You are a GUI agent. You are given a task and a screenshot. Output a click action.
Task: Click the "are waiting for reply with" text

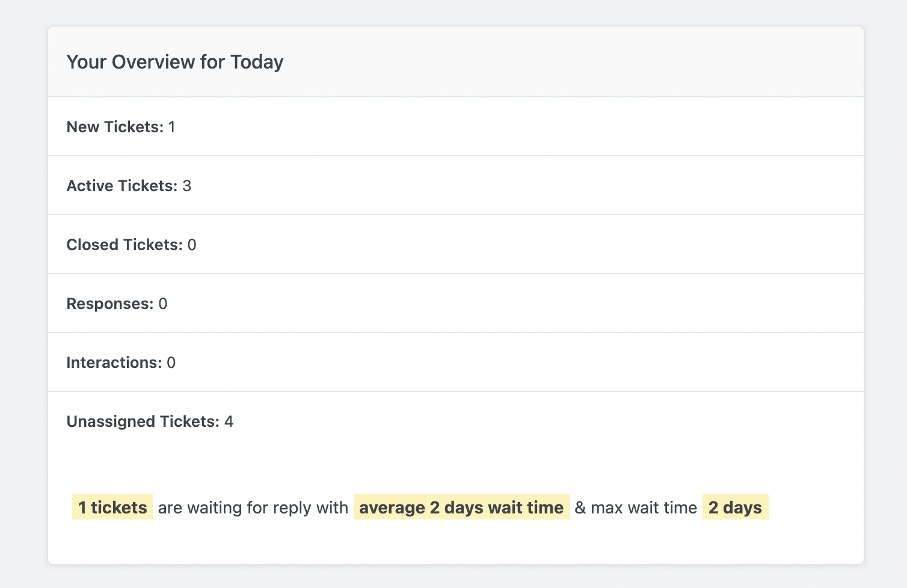coord(253,507)
